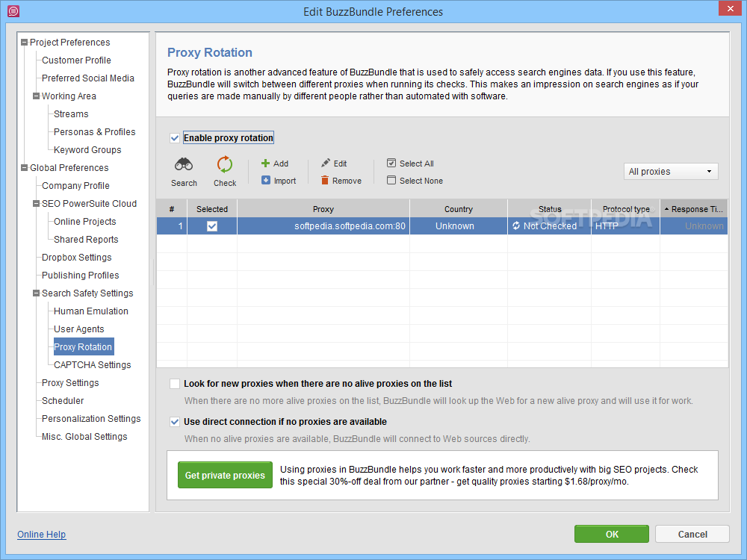Collapse the SEO PowerSuite Cloud node
This screenshot has height=560, width=747.
point(36,204)
